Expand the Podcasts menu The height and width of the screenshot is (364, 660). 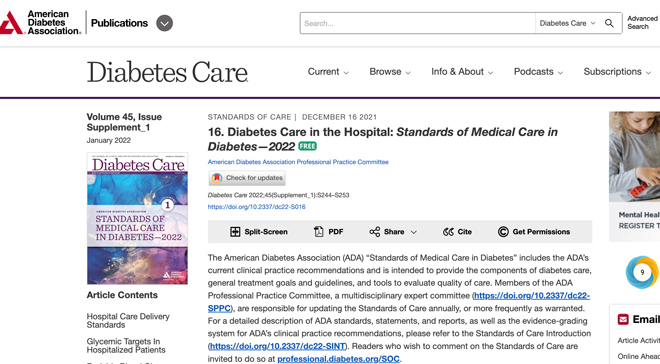click(538, 72)
